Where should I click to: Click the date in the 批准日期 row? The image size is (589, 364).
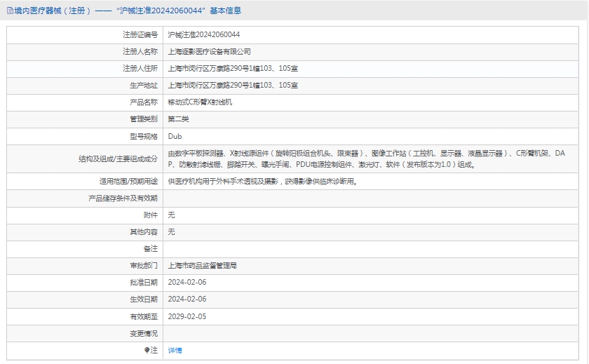point(187,282)
